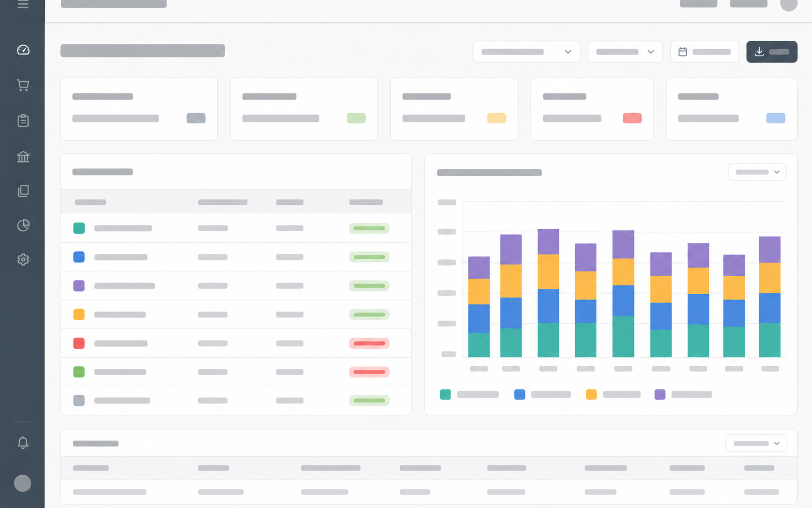Viewport: 812px width, 508px height.
Task: Select the shopping cart sidebar icon
Action: pyautogui.click(x=23, y=85)
